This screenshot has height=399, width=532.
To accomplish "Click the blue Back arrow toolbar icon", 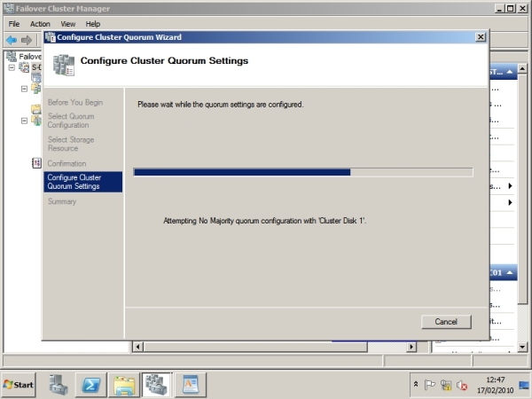I will point(12,40).
